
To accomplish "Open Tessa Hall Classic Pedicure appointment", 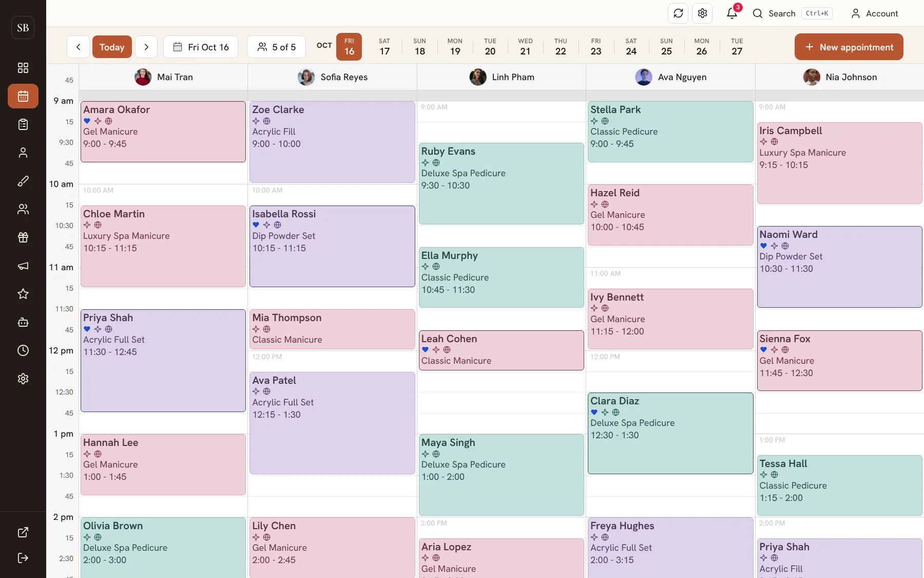I will pyautogui.click(x=840, y=486).
